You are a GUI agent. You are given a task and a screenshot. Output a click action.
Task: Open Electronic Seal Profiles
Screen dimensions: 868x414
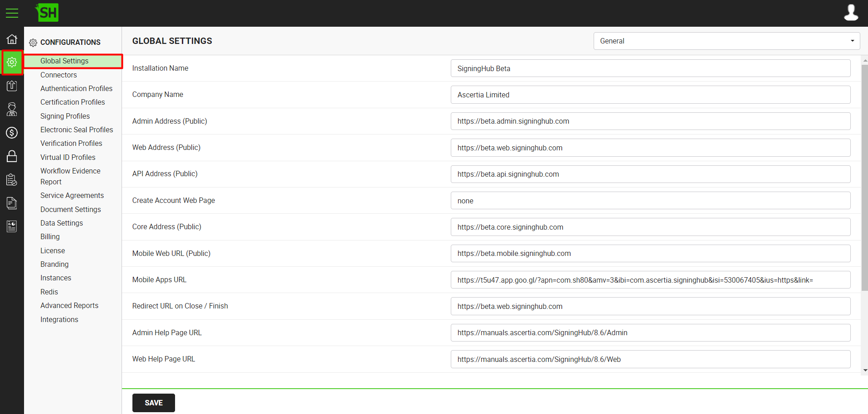pos(77,130)
